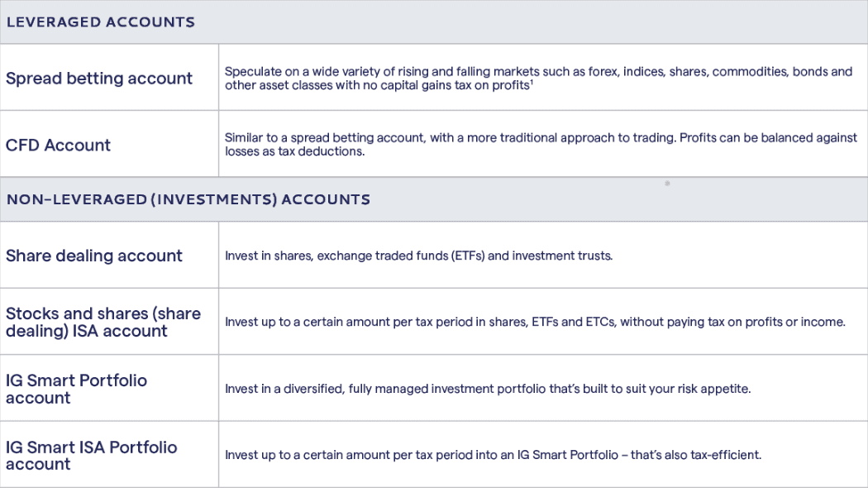Click the Leveraged Accounts section header
The image size is (868, 488).
coord(101,22)
